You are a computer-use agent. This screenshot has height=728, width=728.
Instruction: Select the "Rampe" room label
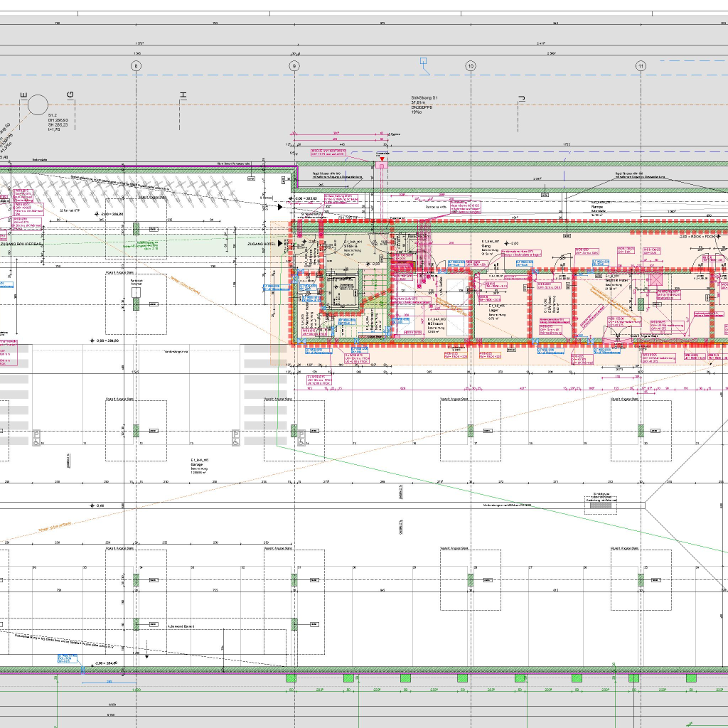coord(597,207)
